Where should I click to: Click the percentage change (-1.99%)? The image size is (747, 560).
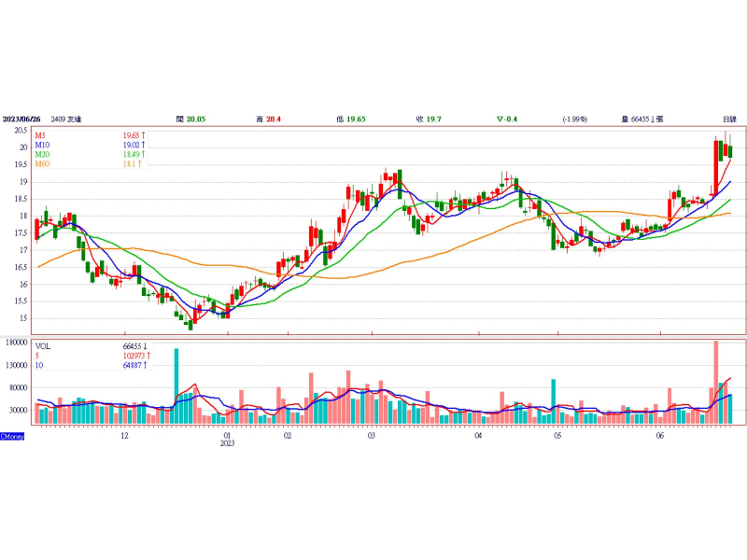tap(574, 119)
